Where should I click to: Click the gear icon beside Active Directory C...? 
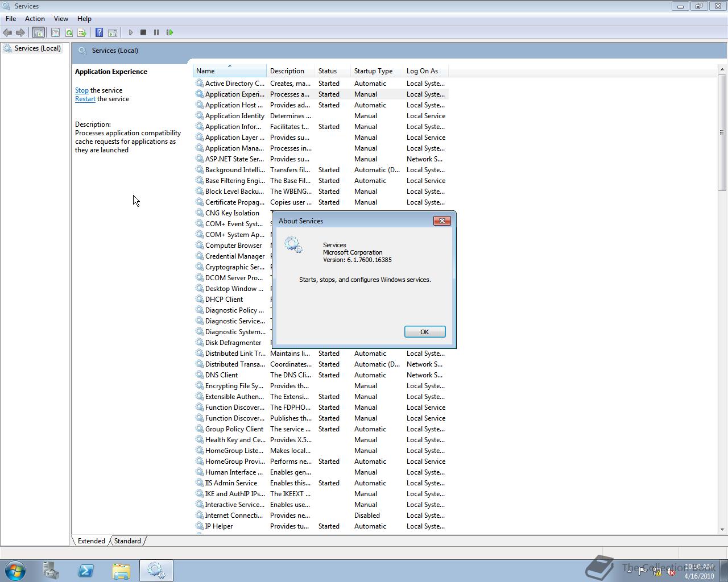click(200, 83)
